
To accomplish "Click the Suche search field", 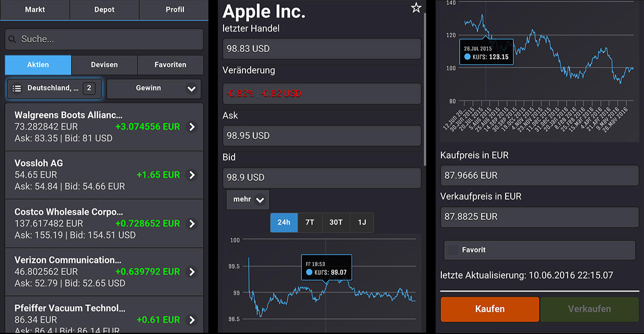I will [x=104, y=39].
